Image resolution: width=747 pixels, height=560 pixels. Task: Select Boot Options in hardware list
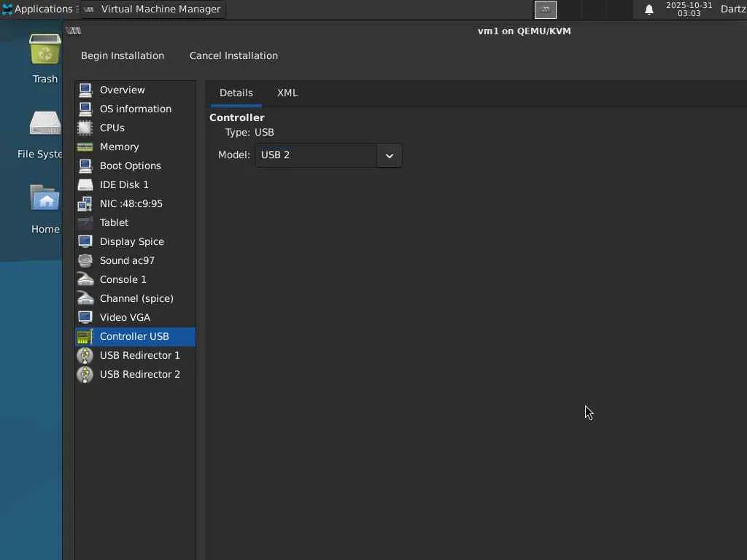coord(130,166)
